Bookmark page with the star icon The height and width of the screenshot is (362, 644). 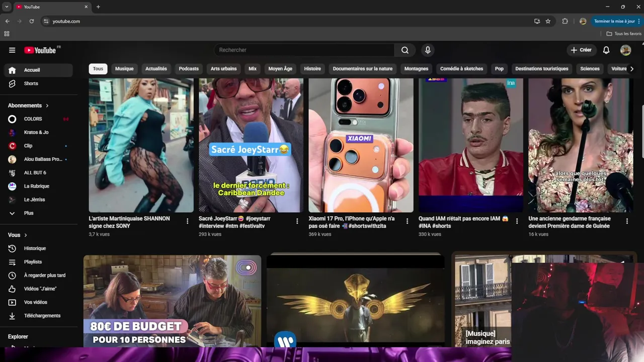tap(548, 21)
